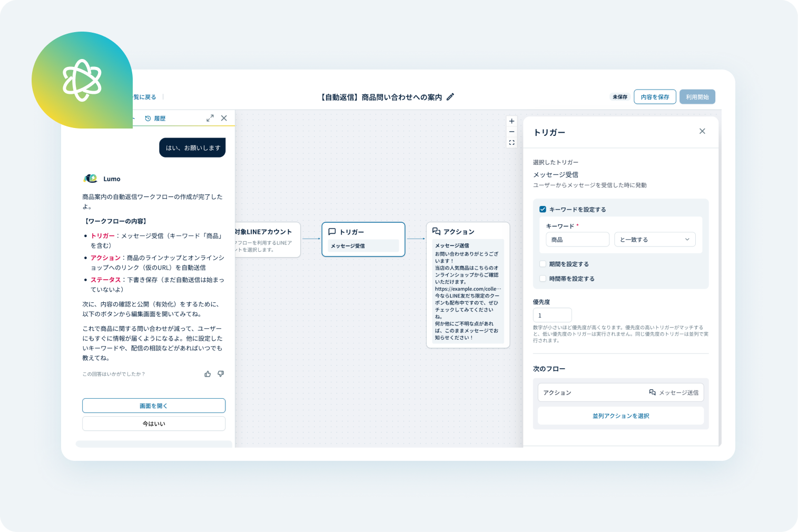Zoom out of the canvas with minus icon
The height and width of the screenshot is (532, 798).
[511, 132]
